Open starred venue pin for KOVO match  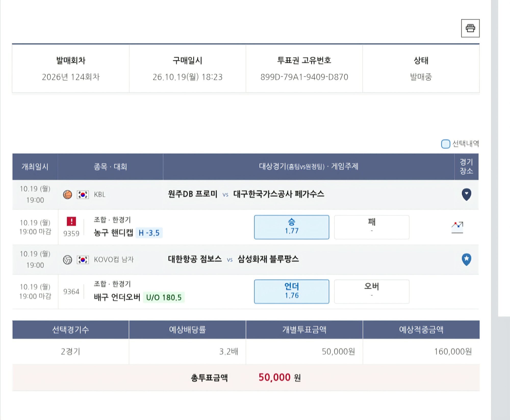click(466, 259)
